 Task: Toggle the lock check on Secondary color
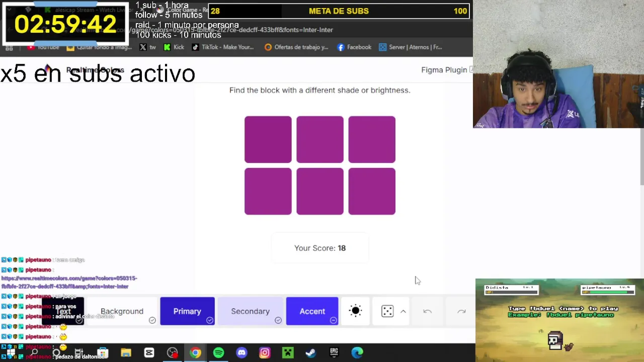(278, 320)
